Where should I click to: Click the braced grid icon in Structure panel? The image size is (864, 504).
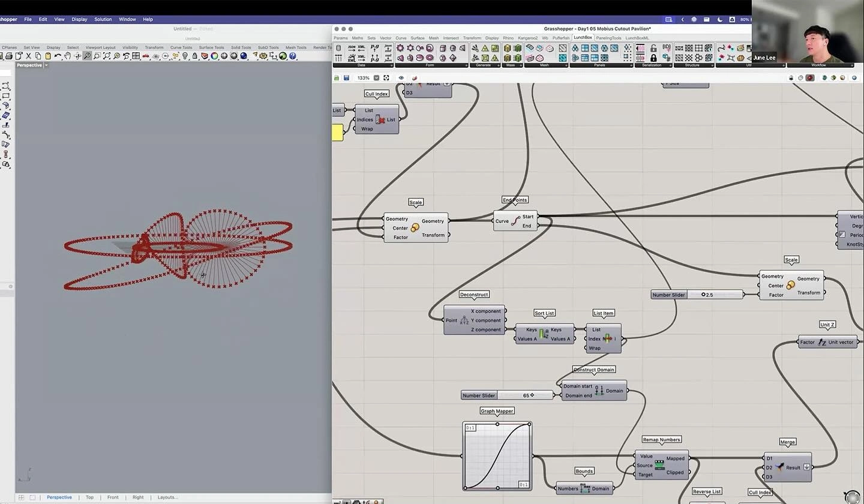(x=689, y=48)
